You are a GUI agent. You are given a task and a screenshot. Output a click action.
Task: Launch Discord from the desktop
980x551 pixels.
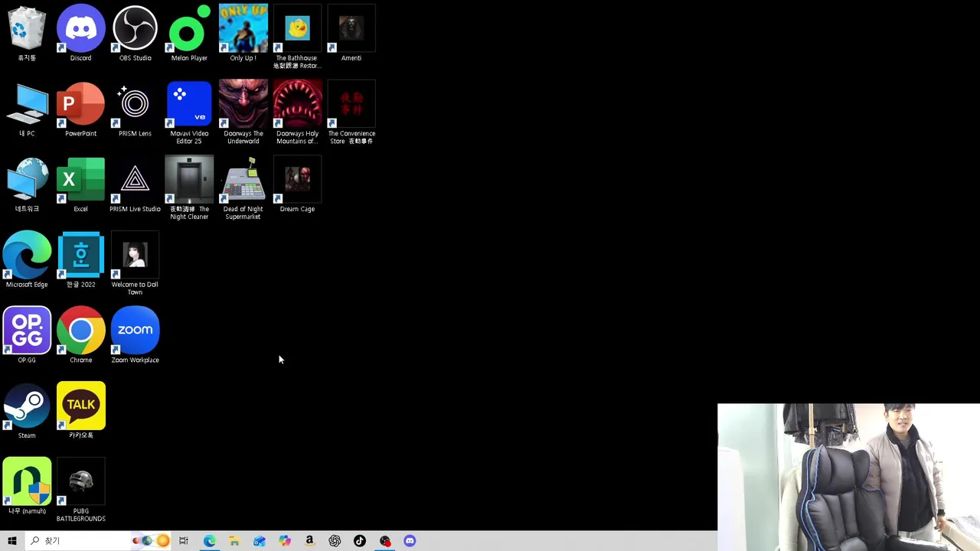tap(80, 34)
